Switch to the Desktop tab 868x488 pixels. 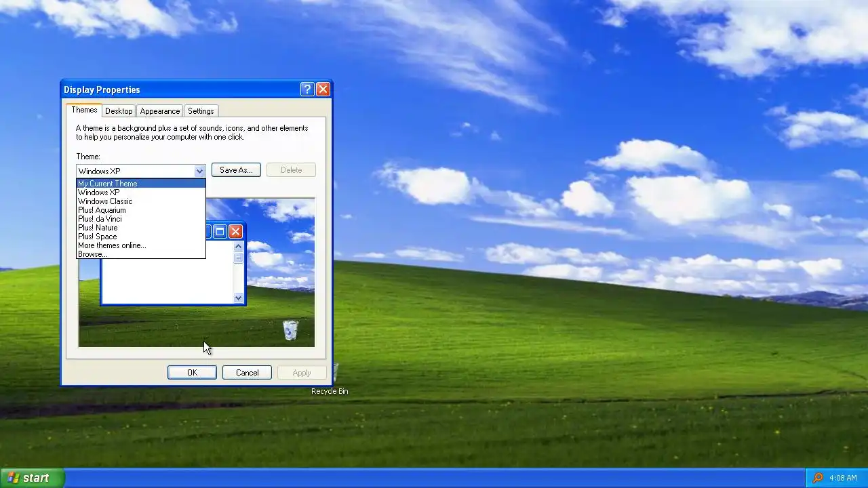(x=119, y=111)
